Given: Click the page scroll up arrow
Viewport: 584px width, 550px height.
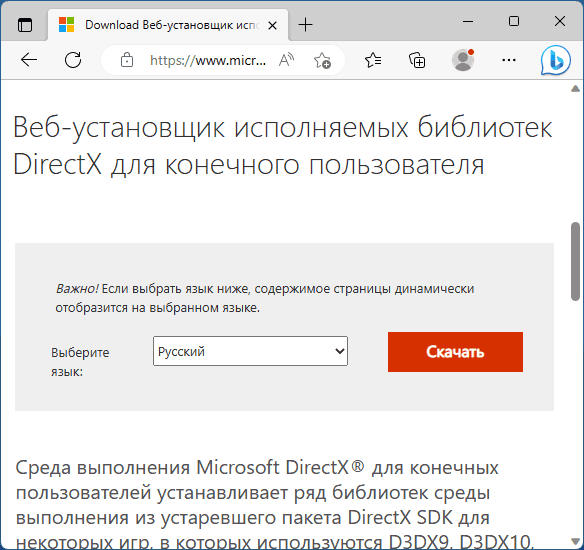Looking at the screenshot, I should [x=575, y=89].
